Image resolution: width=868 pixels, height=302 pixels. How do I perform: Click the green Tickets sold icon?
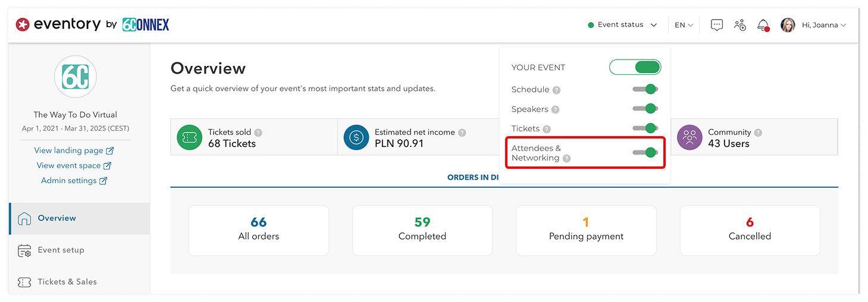[190, 138]
